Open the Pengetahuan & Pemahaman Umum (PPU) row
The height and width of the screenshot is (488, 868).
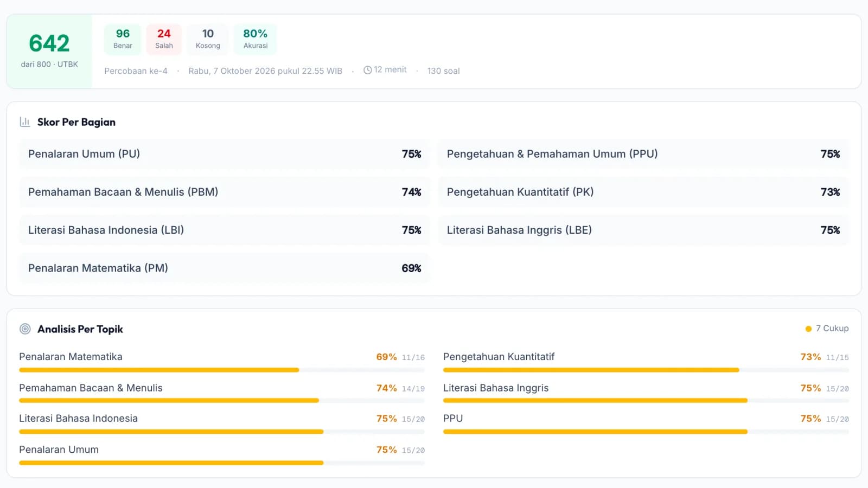643,154
